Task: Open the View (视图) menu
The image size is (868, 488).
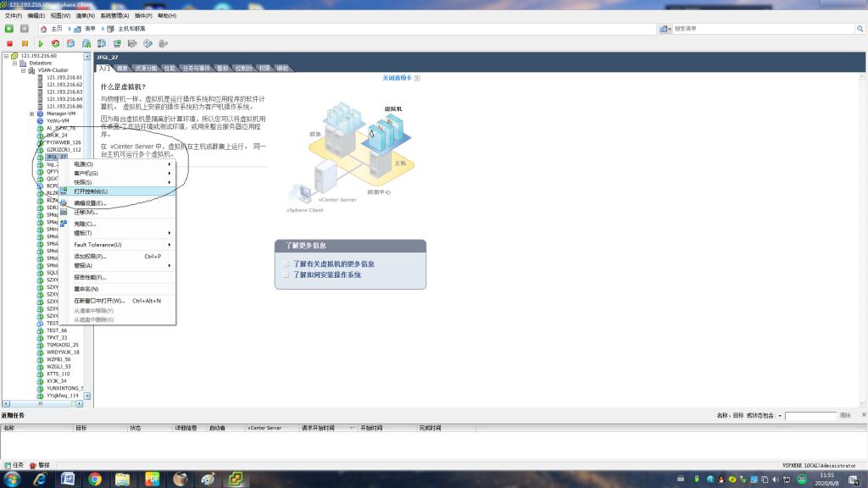Action: (60, 16)
